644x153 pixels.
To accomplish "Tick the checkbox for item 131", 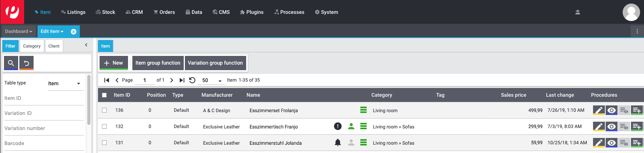I will pos(104,143).
